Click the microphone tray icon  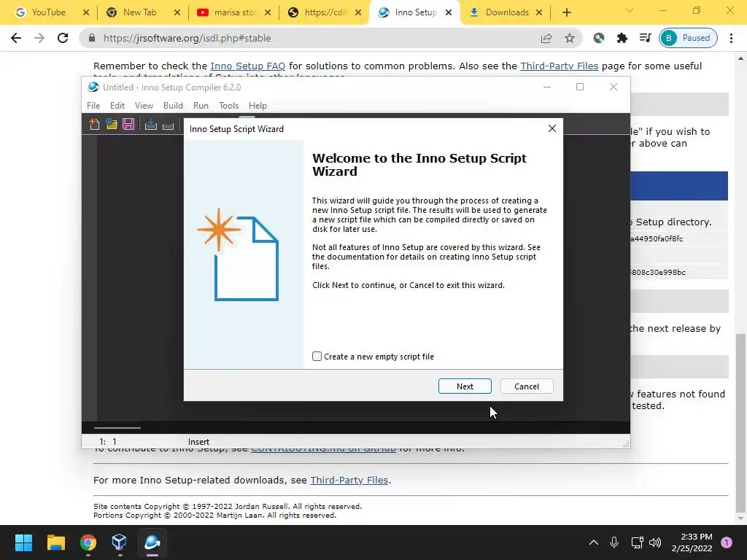[x=614, y=542]
